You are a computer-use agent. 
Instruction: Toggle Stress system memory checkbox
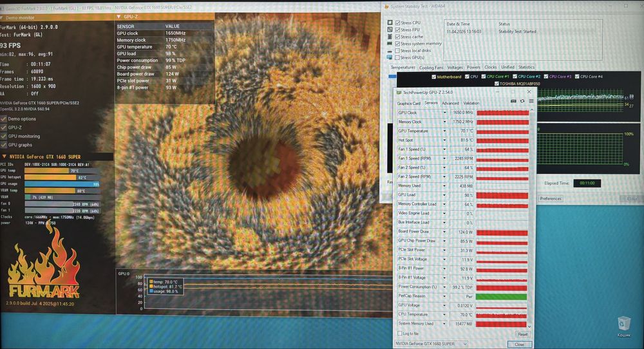(397, 44)
